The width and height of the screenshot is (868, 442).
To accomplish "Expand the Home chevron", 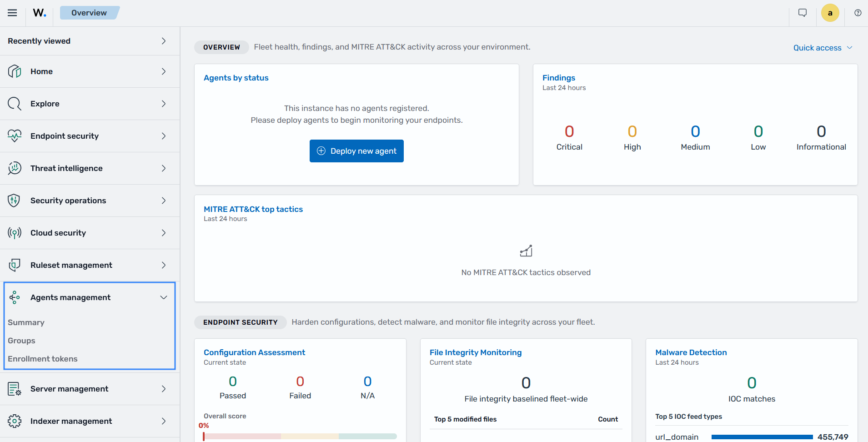I will pos(164,71).
